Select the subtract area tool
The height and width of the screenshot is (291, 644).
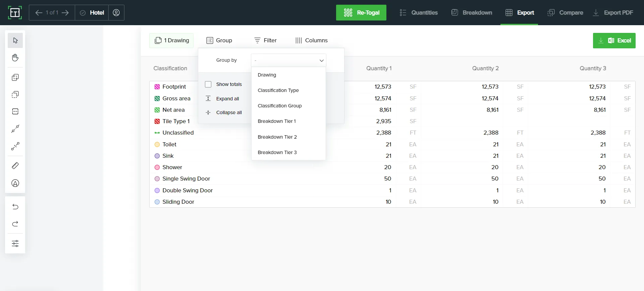15,95
